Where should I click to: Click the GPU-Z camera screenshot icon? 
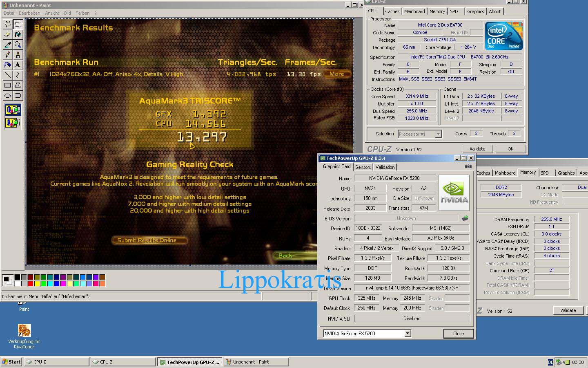point(468,166)
